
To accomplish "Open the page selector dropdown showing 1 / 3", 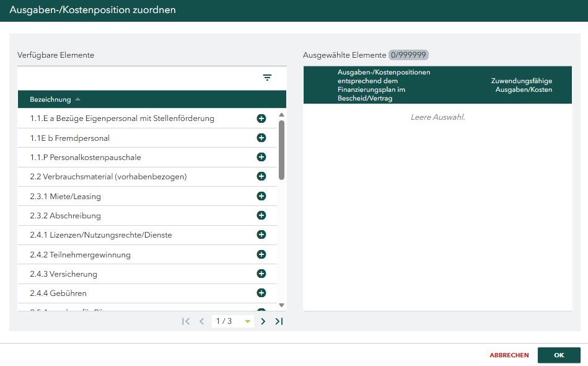I will coord(247,321).
